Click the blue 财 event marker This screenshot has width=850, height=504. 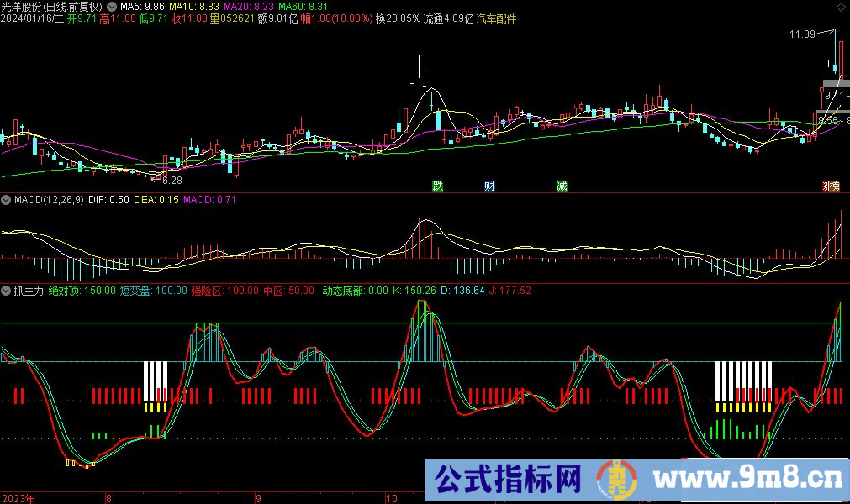[489, 186]
